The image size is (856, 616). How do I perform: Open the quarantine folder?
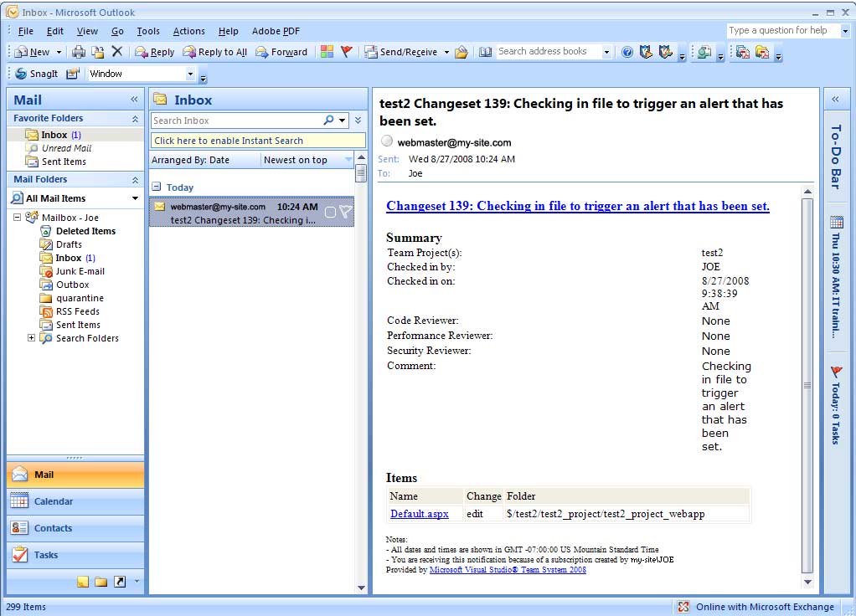tap(80, 298)
